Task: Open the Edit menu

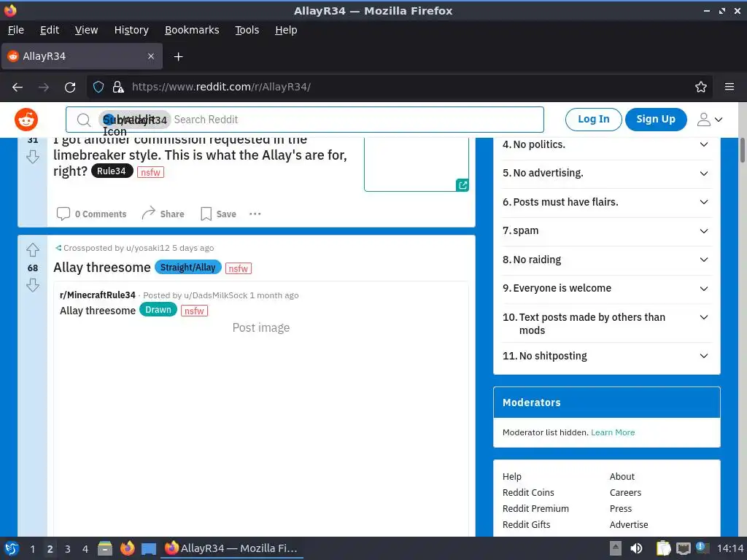Action: 50,30
